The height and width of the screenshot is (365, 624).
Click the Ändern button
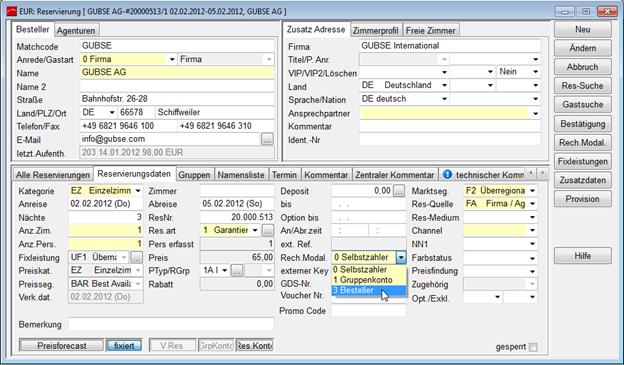point(583,48)
